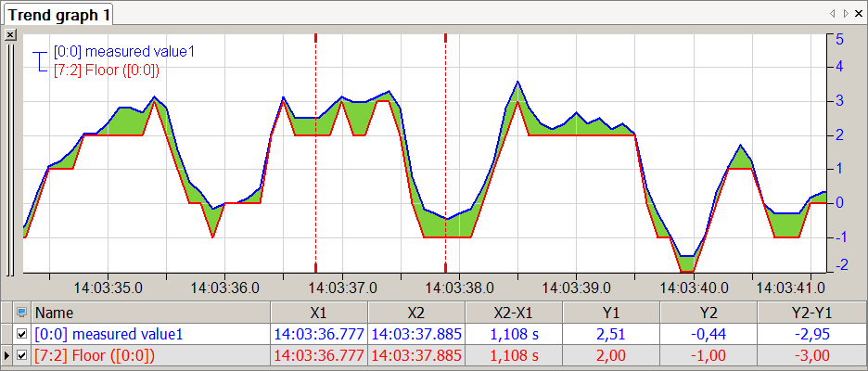This screenshot has height=371, width=868.
Task: Click the legend bracket icon linking both signals
Action: pos(41,61)
